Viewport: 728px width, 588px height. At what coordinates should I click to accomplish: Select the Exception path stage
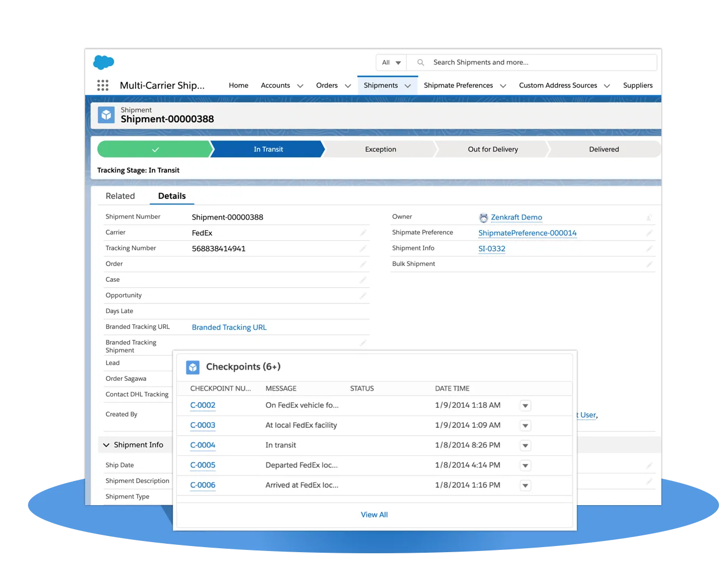coord(381,149)
